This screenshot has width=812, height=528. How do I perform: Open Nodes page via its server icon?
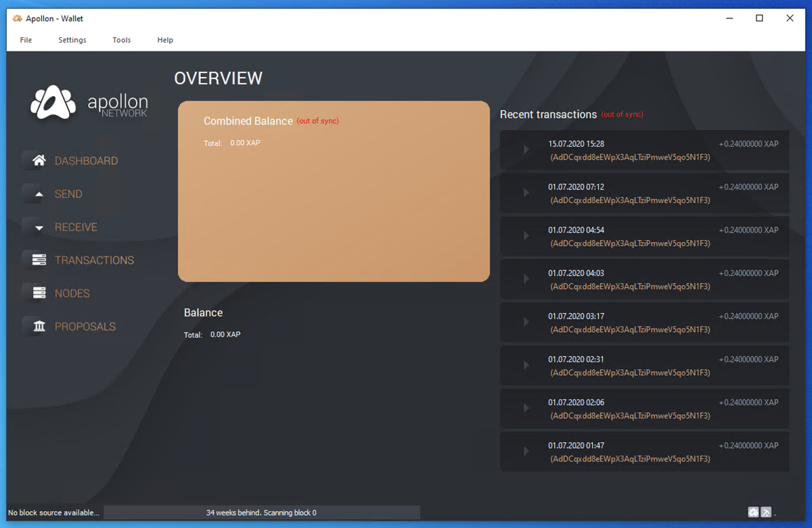tap(39, 293)
